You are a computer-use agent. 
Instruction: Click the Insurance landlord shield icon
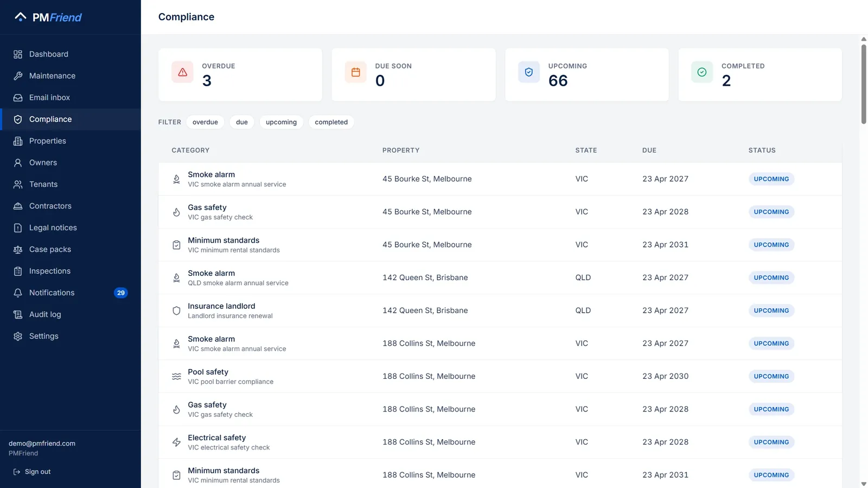pyautogui.click(x=176, y=310)
